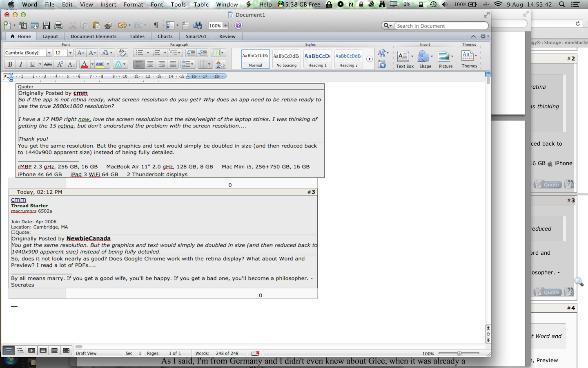
Task: Insert a Shape
Action: click(x=425, y=59)
